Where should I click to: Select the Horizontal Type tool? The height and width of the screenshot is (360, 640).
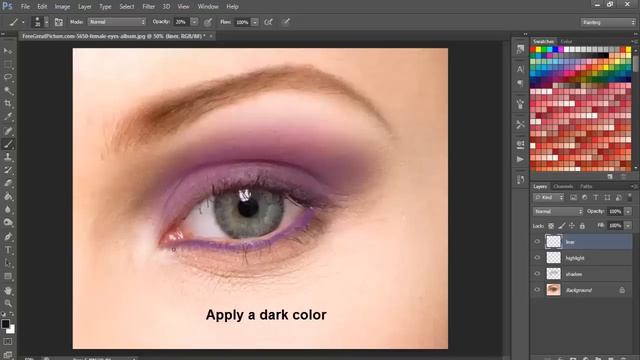pyautogui.click(x=8, y=250)
